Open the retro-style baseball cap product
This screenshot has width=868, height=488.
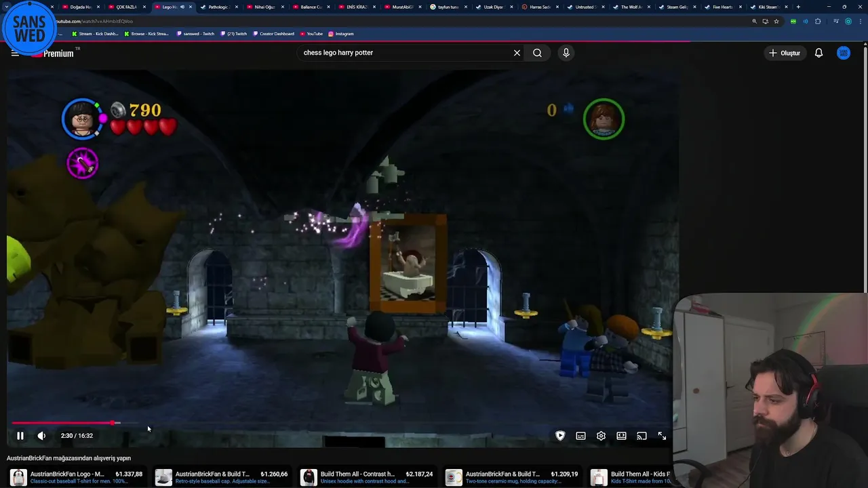(x=222, y=477)
